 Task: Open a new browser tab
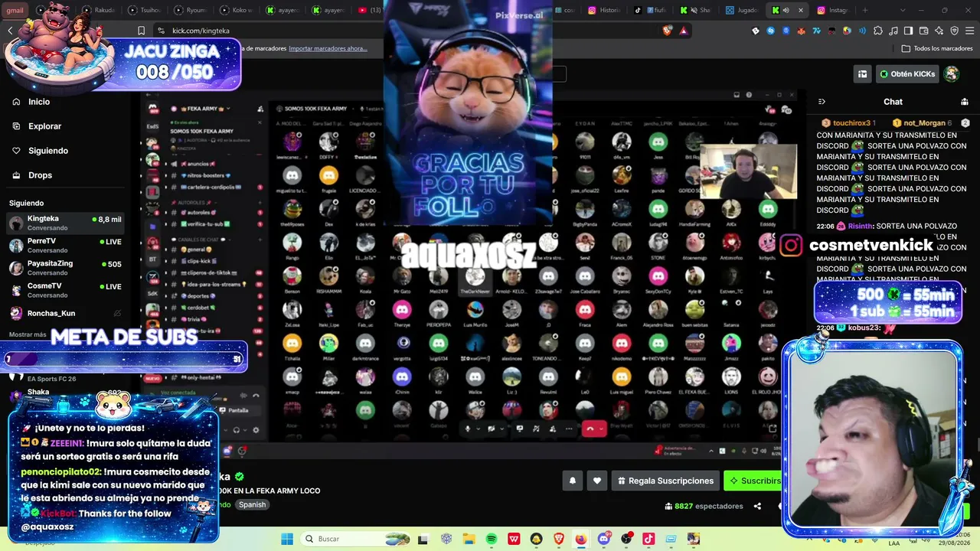click(x=865, y=11)
